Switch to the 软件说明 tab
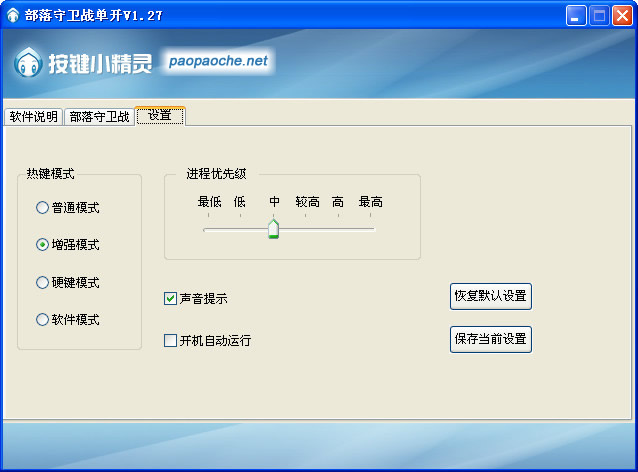638x472 pixels. [33, 117]
